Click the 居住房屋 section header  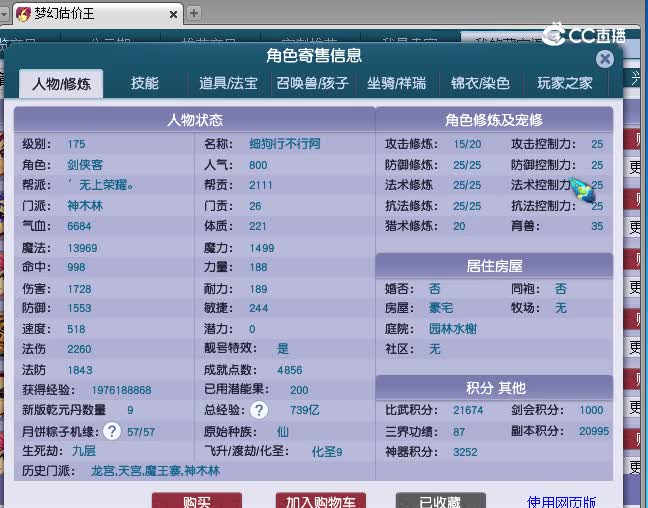coord(494,266)
